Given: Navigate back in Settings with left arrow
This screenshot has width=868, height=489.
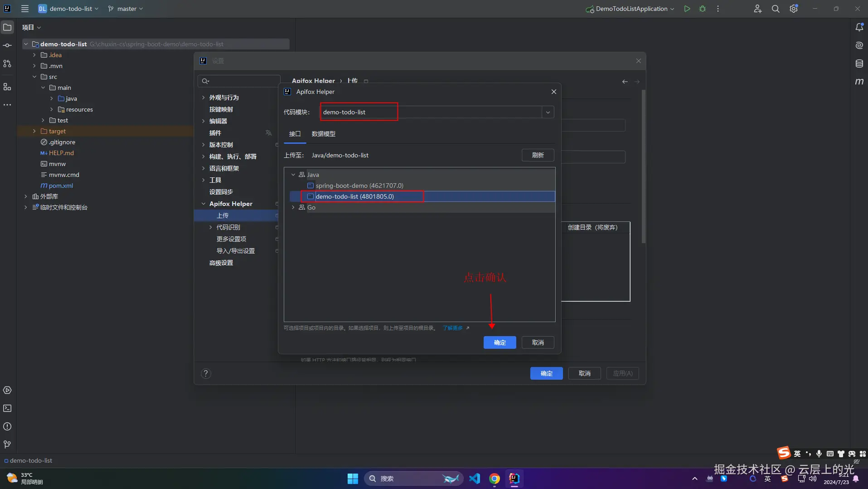Looking at the screenshot, I should point(625,82).
